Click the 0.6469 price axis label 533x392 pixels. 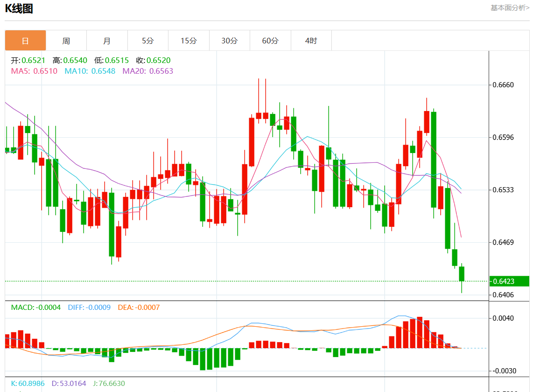tap(503, 242)
